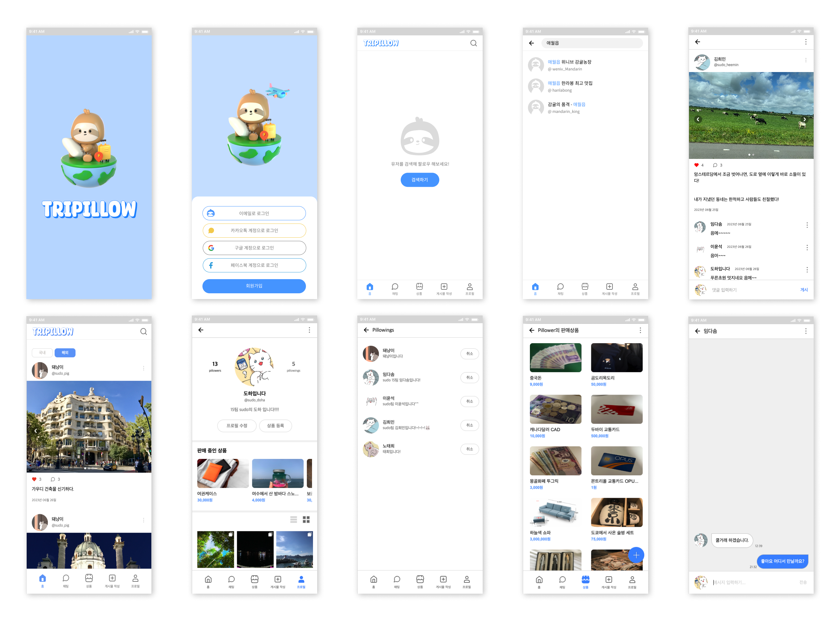
Task: Open the 상품 tab on Pillower product screen
Action: tap(585, 581)
